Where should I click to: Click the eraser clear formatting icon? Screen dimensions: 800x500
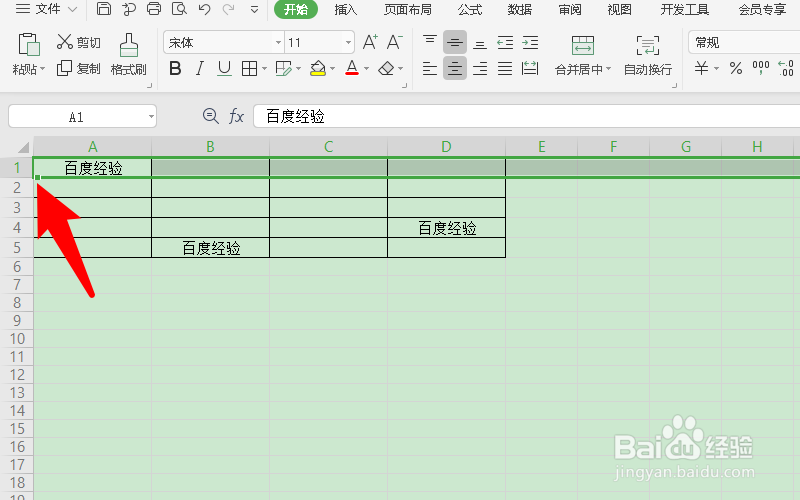(x=386, y=68)
